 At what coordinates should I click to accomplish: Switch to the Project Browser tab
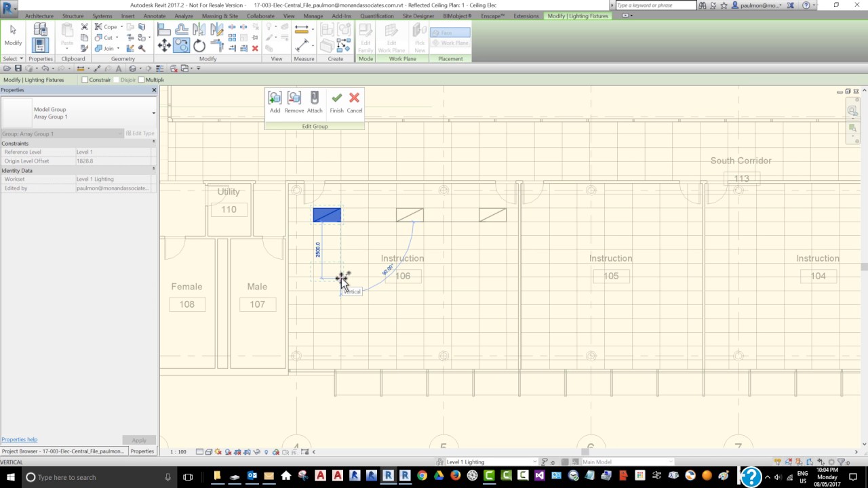click(63, 451)
